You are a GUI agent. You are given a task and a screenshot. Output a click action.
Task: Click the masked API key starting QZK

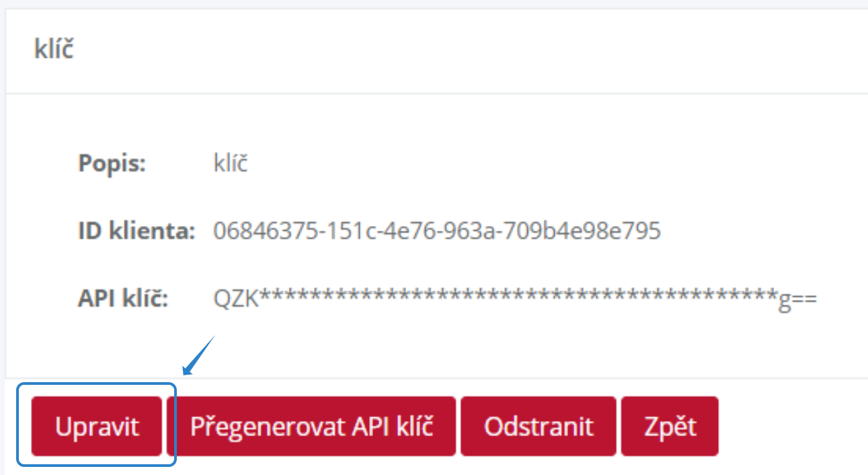[515, 299]
